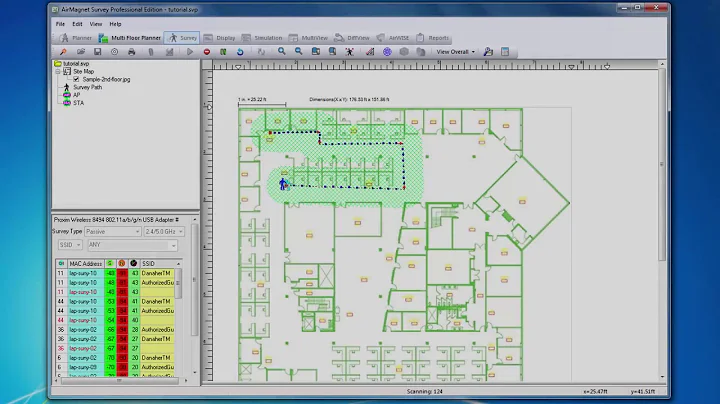The height and width of the screenshot is (404, 720).
Task: Open the File menu
Action: click(60, 24)
